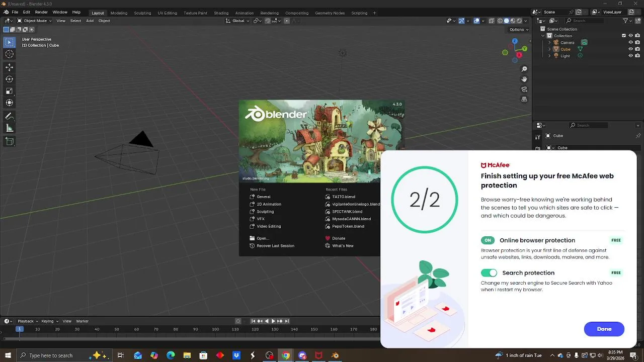Click the zoom view magnifier icon
The image size is (644, 362).
tap(524, 69)
